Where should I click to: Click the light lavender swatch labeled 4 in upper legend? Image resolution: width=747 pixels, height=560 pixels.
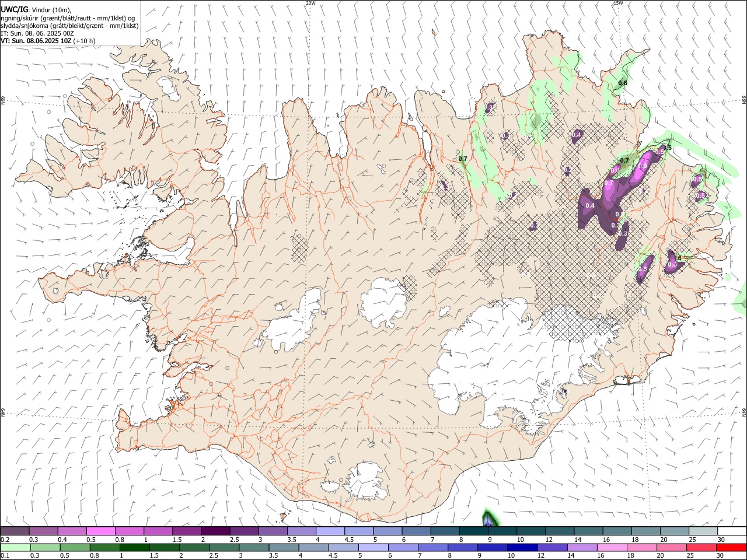point(330,531)
